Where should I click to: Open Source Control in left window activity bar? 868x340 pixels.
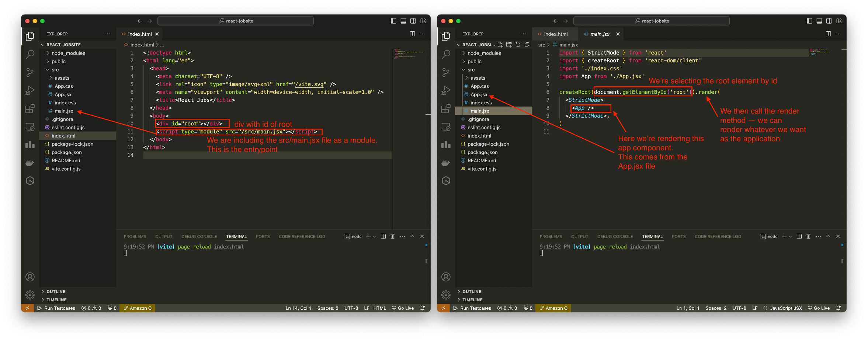click(30, 72)
